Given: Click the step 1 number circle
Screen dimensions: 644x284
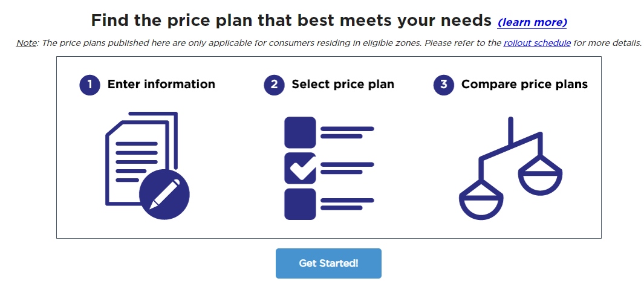Looking at the screenshot, I should tap(89, 85).
